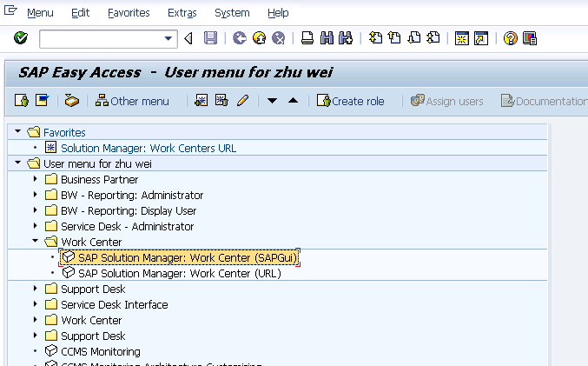Open the Edit menu
Image resolution: width=588 pixels, height=366 pixels.
pyautogui.click(x=80, y=13)
